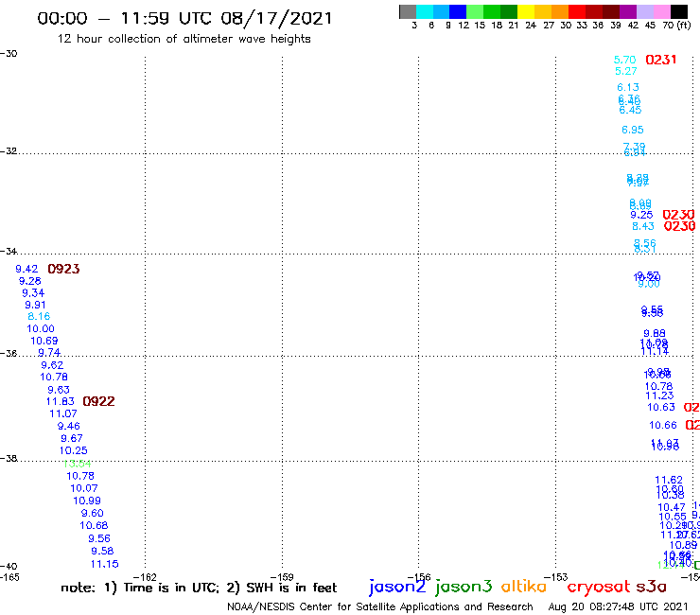Click the time marker '0922'
Screen dimensions: 700x615
pos(98,401)
